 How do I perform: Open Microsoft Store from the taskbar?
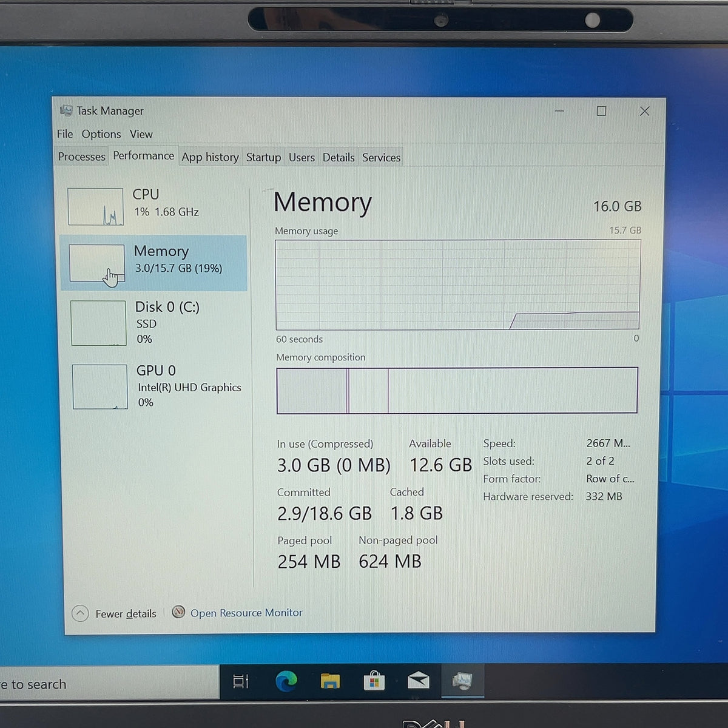tap(374, 681)
